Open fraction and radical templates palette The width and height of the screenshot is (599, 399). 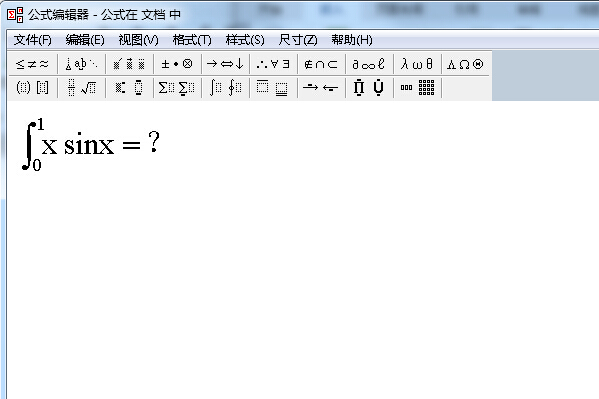pyautogui.click(x=81, y=88)
